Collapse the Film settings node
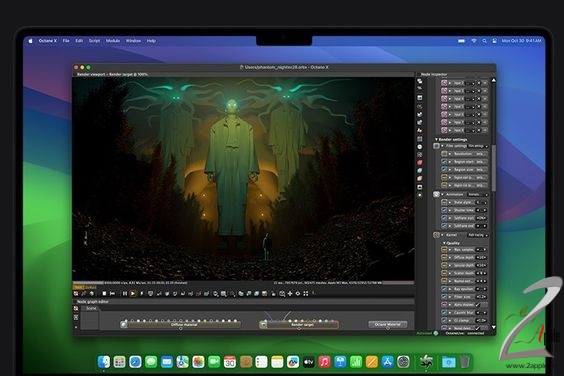564x376 pixels. point(442,146)
